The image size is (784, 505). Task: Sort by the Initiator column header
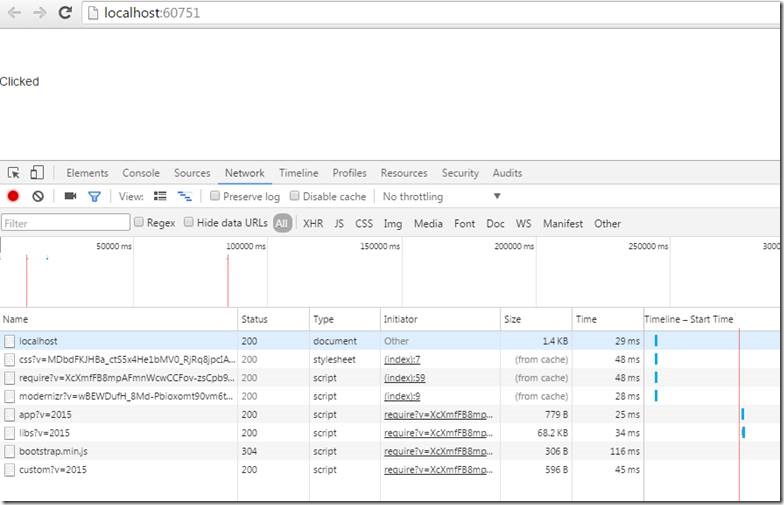[440, 319]
